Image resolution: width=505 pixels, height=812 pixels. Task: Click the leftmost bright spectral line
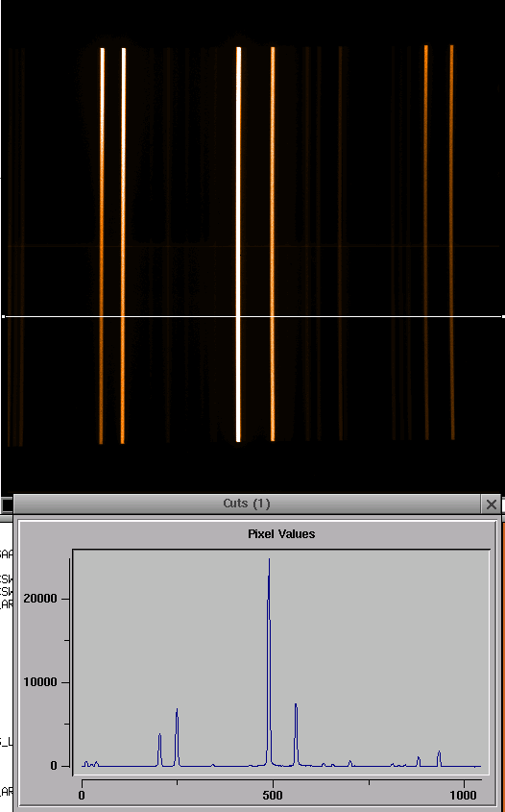pos(102,245)
